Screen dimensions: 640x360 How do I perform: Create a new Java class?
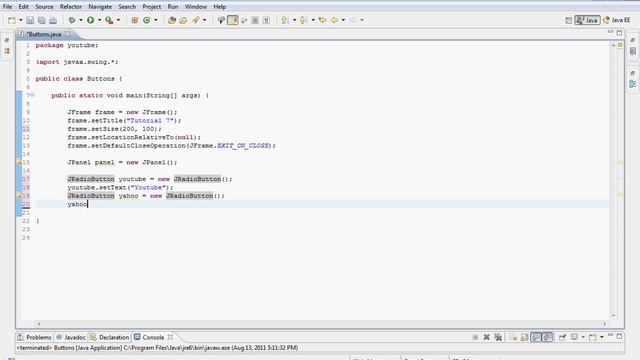(x=147, y=20)
